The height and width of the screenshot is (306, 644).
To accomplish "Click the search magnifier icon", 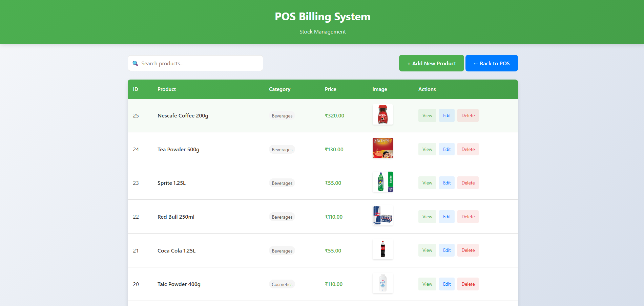I will [135, 64].
